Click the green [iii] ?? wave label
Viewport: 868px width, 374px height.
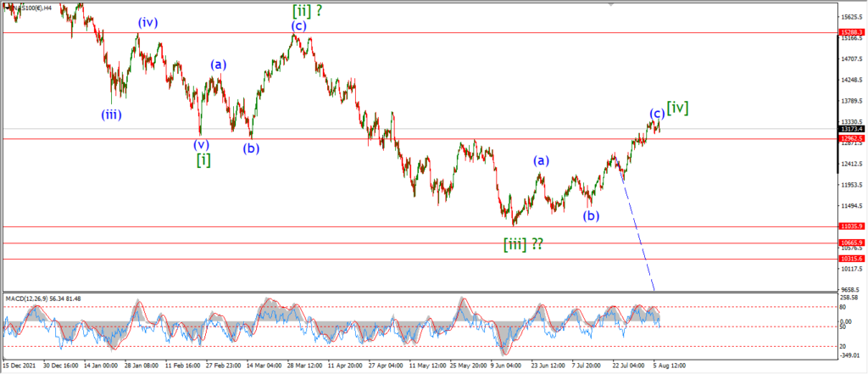point(523,243)
